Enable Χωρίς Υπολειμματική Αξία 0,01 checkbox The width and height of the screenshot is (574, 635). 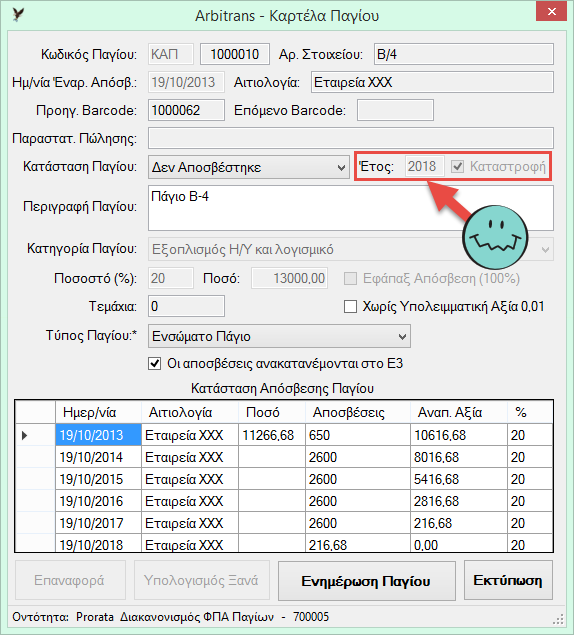click(x=350, y=307)
